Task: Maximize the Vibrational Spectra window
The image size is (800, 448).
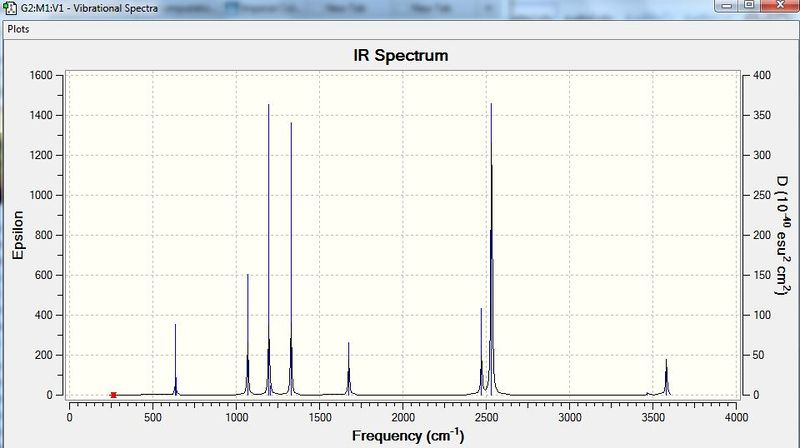Action: pyautogui.click(x=749, y=6)
